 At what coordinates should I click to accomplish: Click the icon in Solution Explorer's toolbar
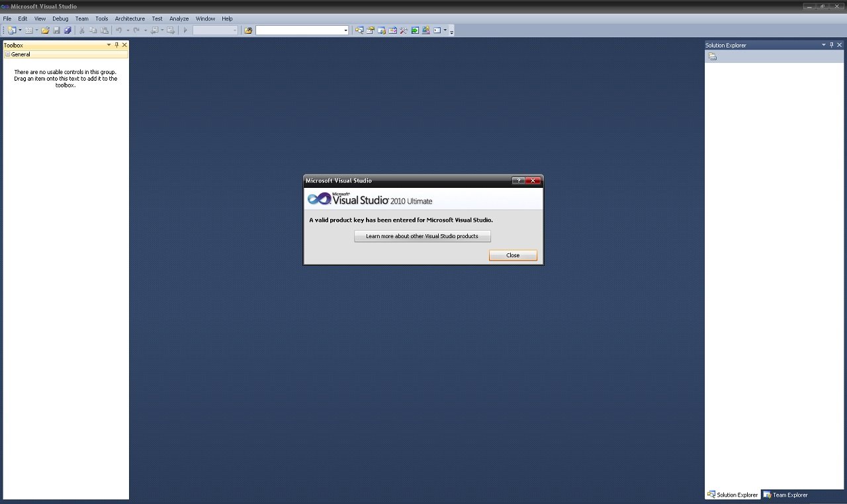pos(713,57)
